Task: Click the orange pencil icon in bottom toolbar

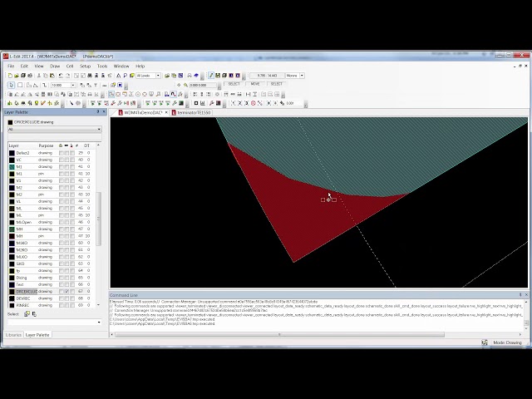Action: coord(43,103)
